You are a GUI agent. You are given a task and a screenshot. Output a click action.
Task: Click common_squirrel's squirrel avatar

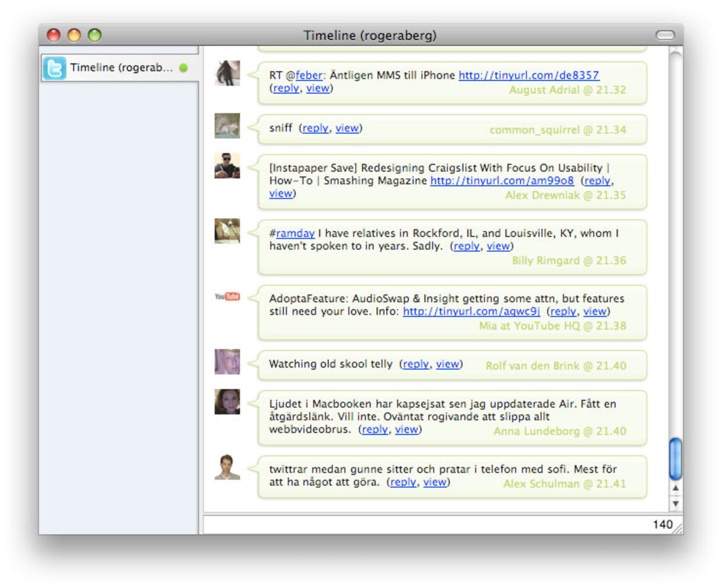pos(227,126)
